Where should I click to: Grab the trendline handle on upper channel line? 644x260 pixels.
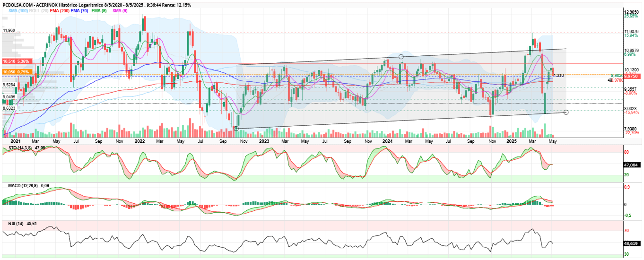pyautogui.click(x=401, y=57)
